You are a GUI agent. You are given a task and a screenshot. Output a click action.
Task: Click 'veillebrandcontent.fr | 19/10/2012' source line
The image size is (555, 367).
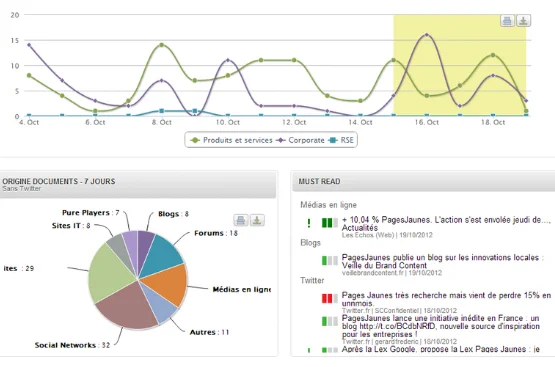point(392,273)
